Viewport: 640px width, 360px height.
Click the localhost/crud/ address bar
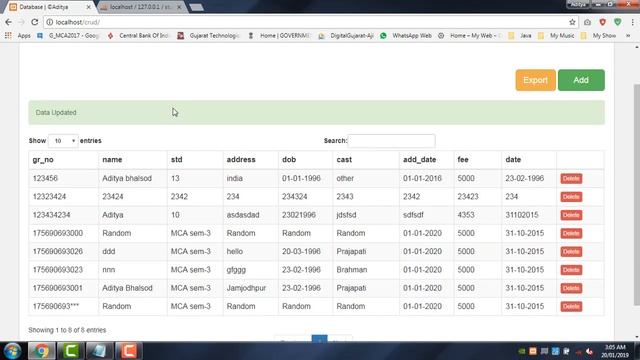(x=306, y=22)
